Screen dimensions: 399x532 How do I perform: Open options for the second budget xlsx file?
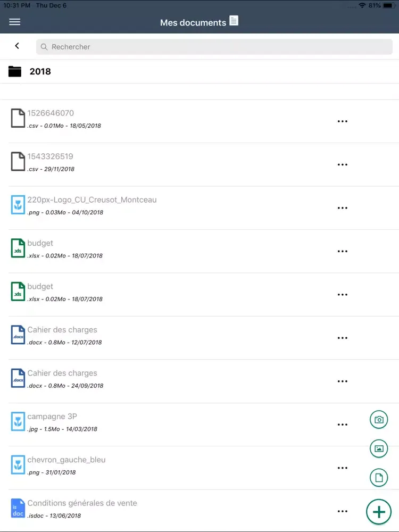click(x=343, y=294)
